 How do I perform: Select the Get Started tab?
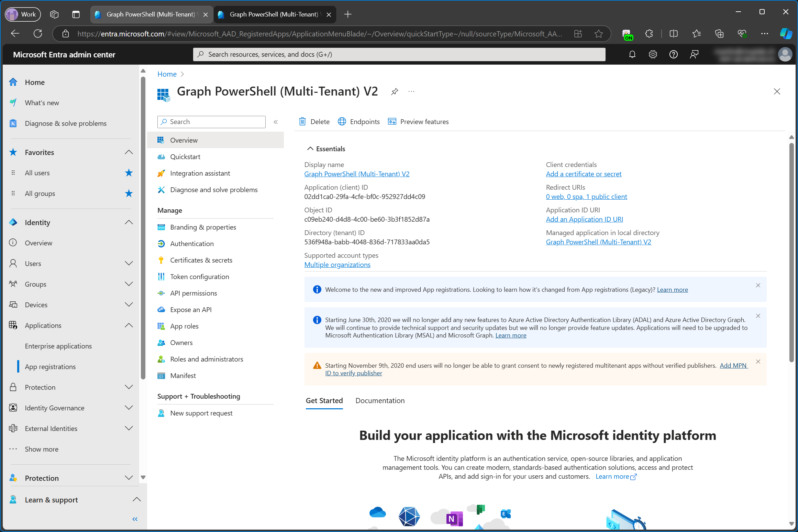(324, 400)
